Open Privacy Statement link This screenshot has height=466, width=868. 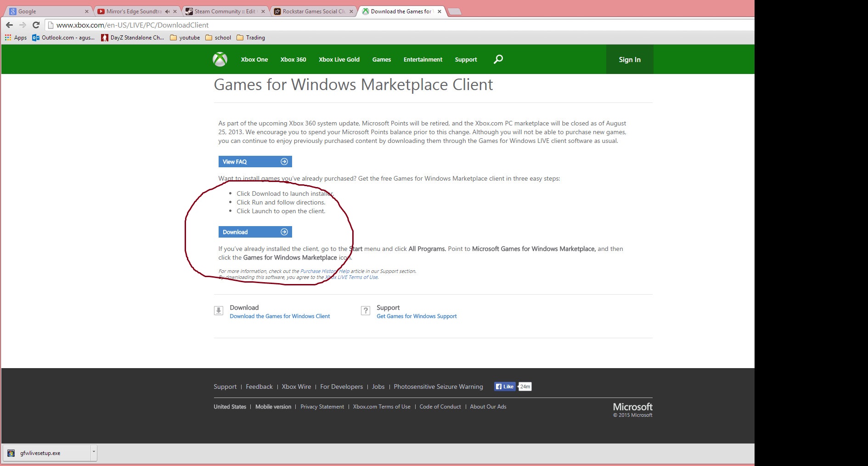[322, 407]
